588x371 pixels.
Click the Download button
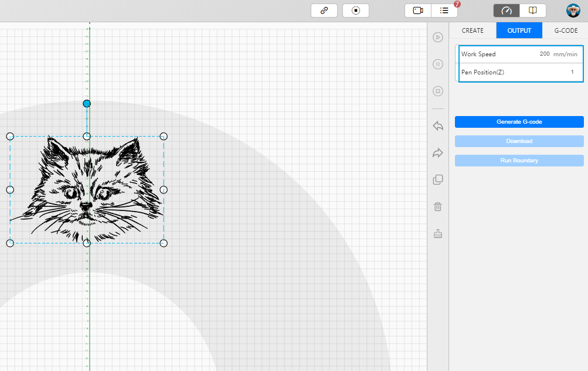519,141
